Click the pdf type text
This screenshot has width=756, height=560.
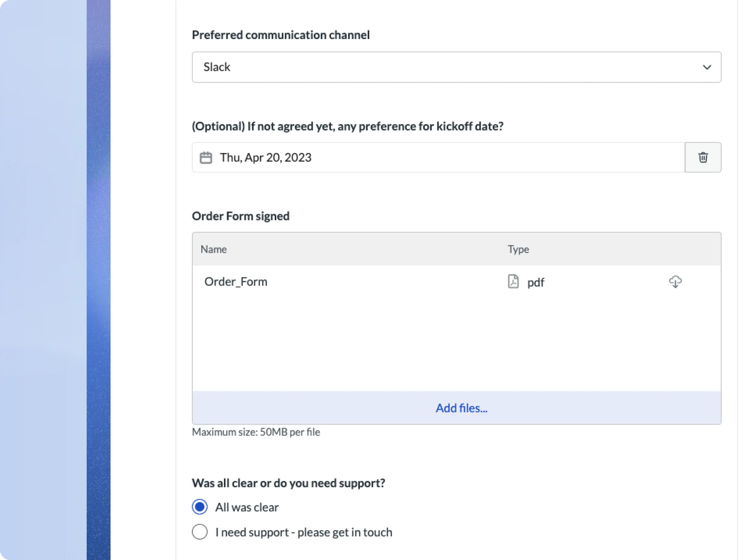click(x=536, y=282)
